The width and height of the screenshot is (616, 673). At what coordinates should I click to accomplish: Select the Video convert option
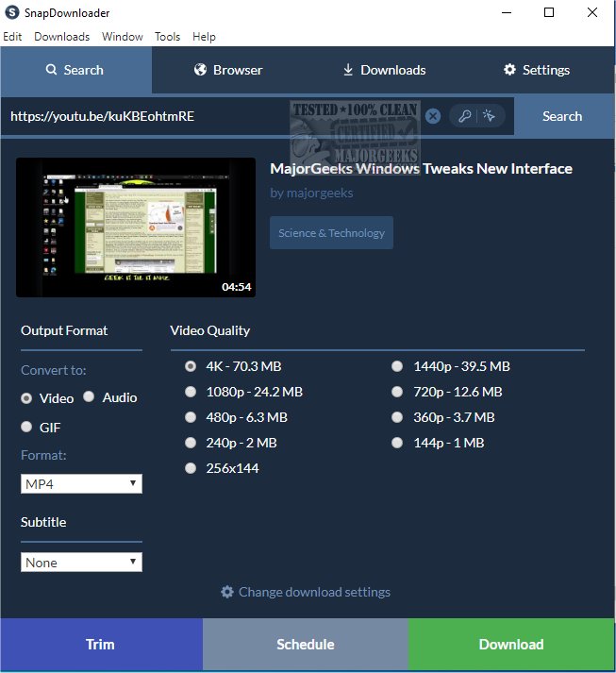[26, 398]
